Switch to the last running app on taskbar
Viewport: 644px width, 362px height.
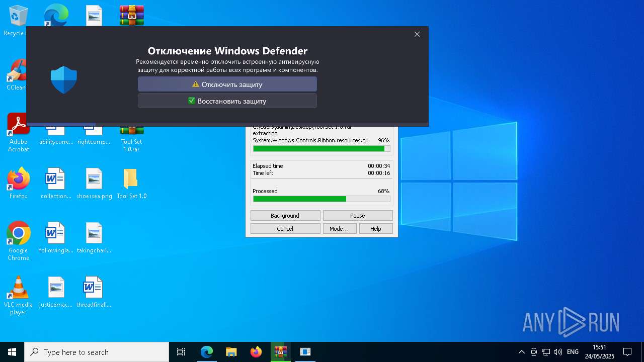(305, 352)
